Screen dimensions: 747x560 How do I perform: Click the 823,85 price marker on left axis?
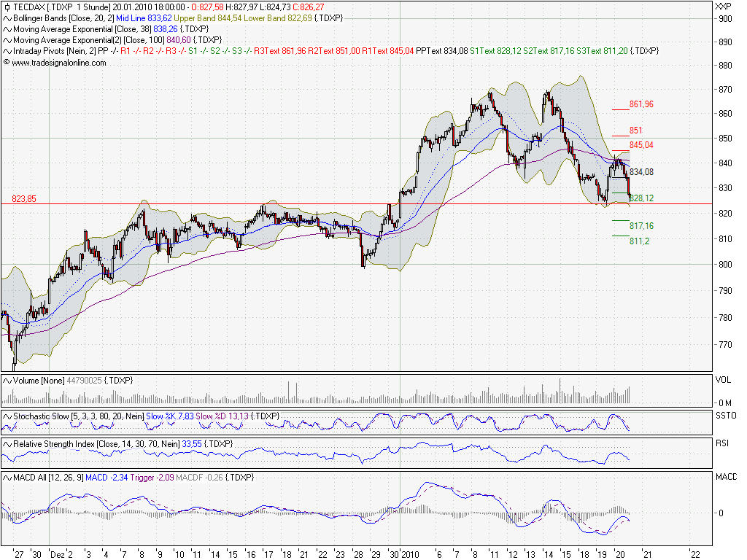pyautogui.click(x=24, y=198)
